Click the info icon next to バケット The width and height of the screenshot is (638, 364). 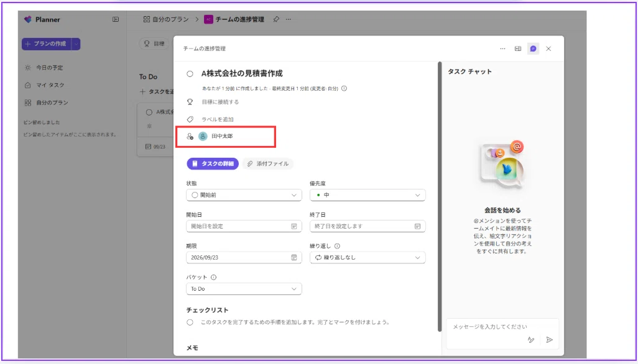pyautogui.click(x=214, y=278)
